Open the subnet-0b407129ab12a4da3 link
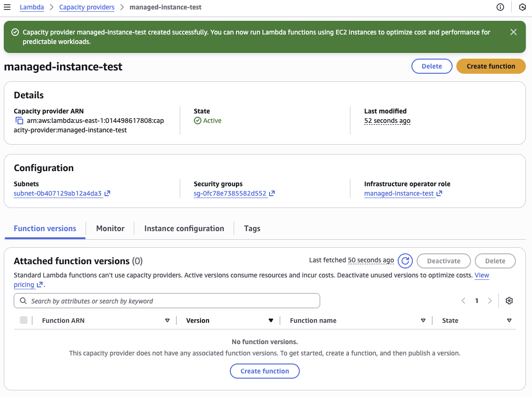This screenshot has height=398, width=532. click(58, 193)
